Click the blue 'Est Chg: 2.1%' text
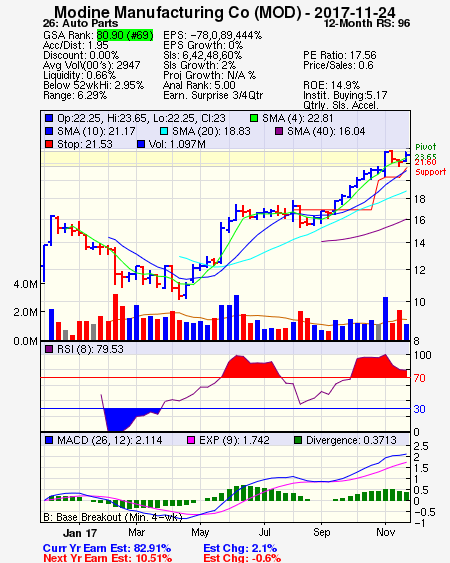 click(240, 548)
